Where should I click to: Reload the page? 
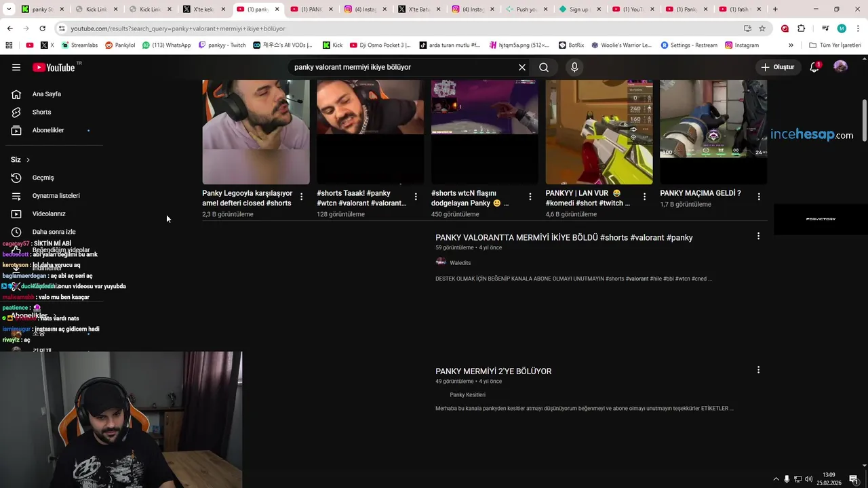tap(42, 28)
